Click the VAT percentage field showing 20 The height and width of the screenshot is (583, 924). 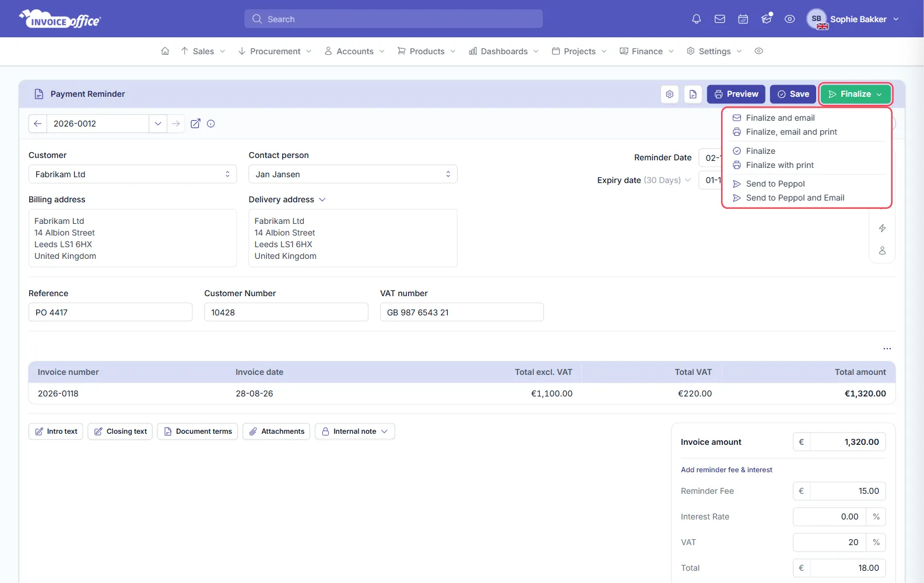click(x=829, y=542)
